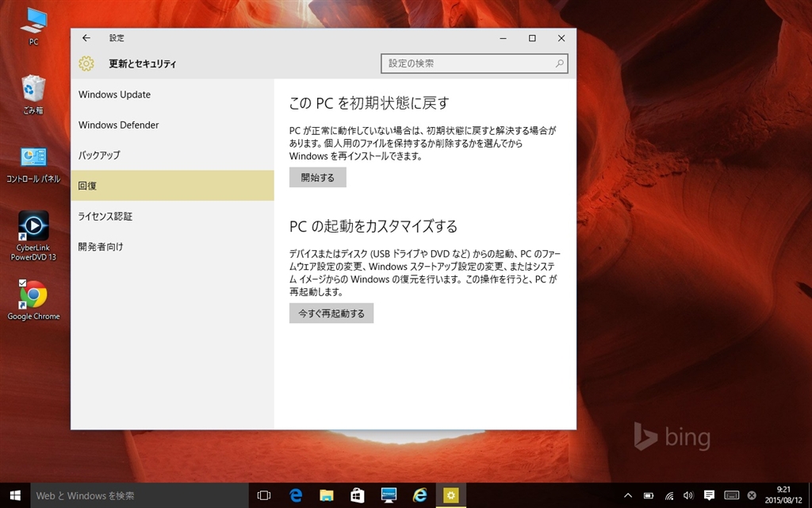Select the ごみ箱 recycle bin icon
This screenshot has height=508, width=812.
(33, 94)
